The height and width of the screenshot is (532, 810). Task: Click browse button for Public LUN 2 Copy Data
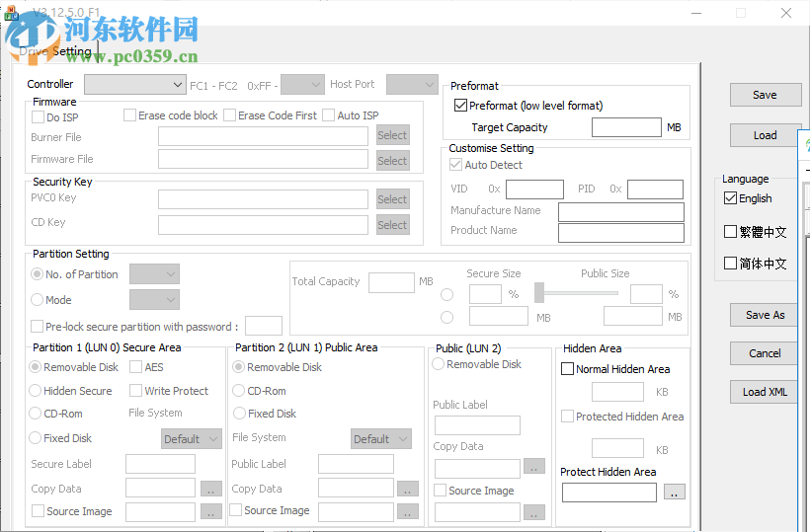[533, 466]
